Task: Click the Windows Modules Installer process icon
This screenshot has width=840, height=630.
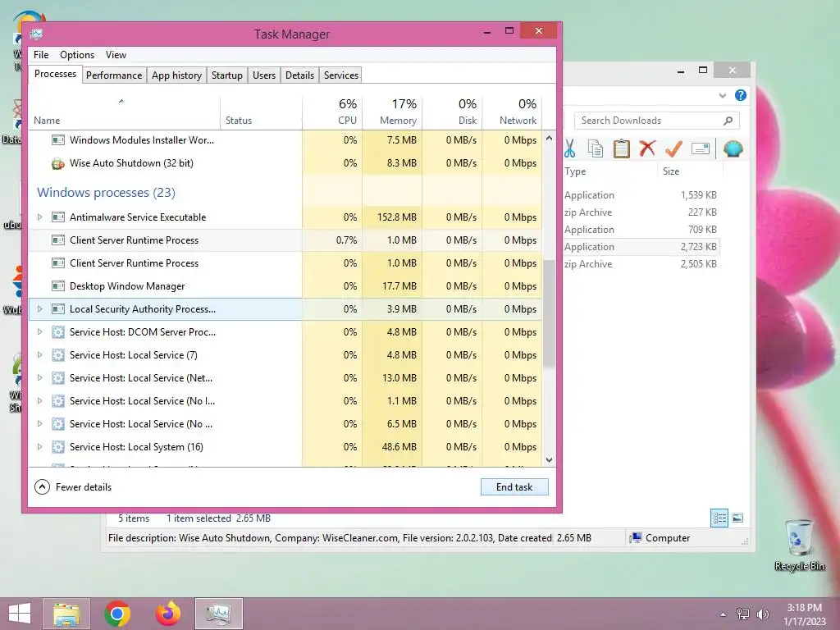Action: tap(58, 140)
